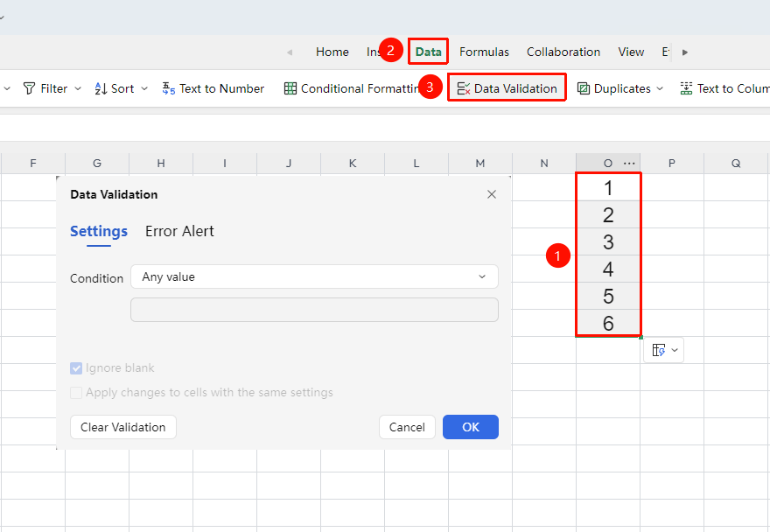The image size is (770, 532).
Task: Switch to the Error Alert tab
Action: coord(179,231)
